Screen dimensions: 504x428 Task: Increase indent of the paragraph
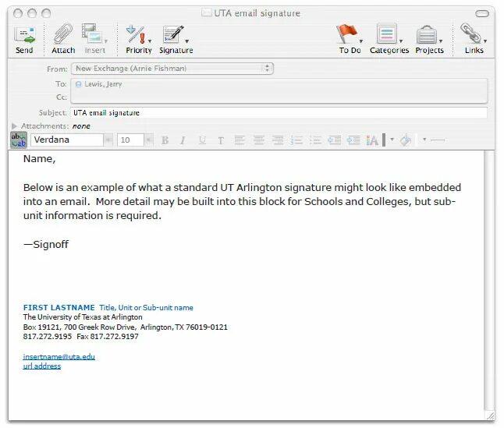point(353,140)
